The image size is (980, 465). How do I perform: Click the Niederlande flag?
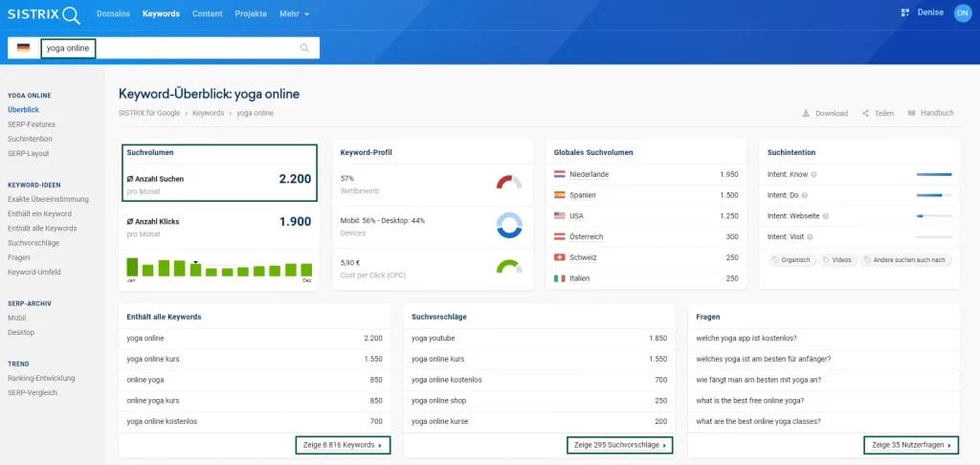559,174
